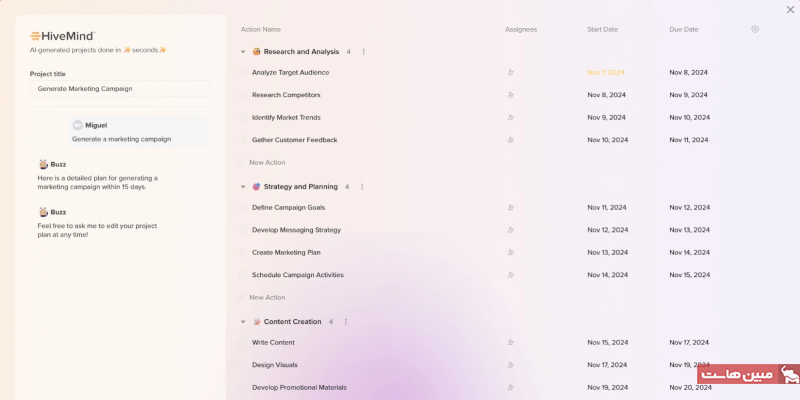Open the Strategy and Planning three-dot menu

pyautogui.click(x=362, y=187)
